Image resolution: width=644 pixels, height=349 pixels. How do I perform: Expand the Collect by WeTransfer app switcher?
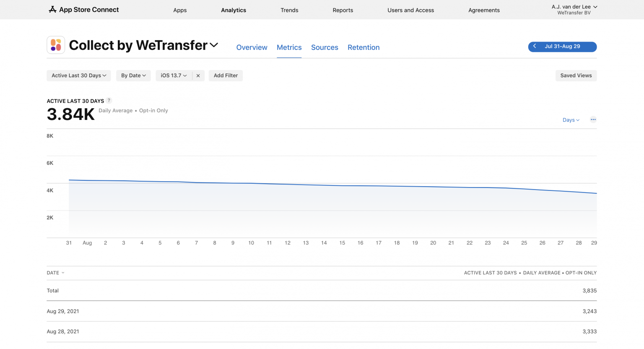pos(214,45)
